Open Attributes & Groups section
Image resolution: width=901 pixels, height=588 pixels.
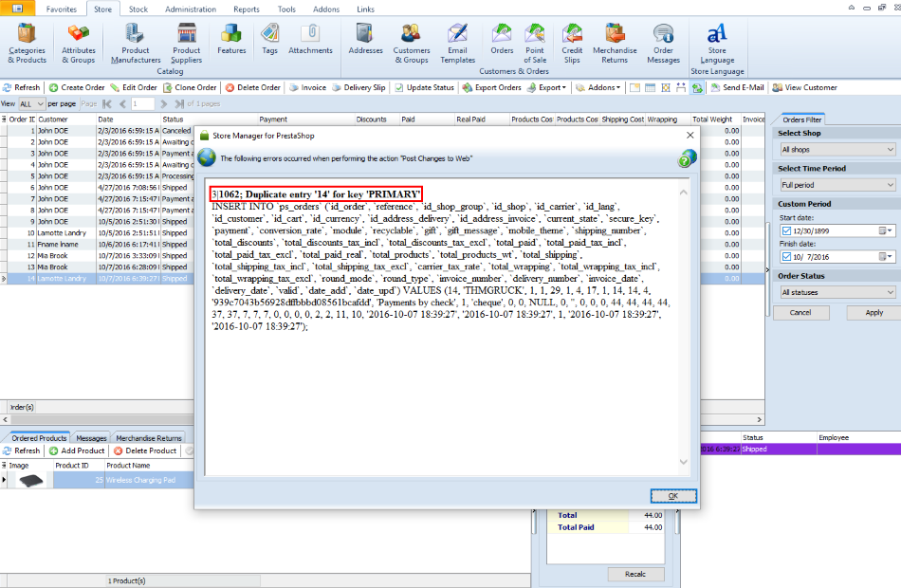[78, 43]
